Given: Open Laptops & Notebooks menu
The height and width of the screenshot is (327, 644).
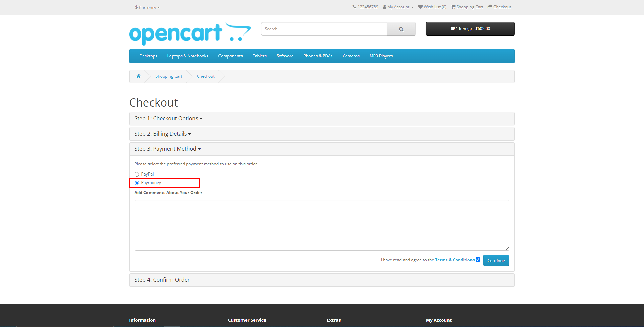Looking at the screenshot, I should pyautogui.click(x=187, y=56).
